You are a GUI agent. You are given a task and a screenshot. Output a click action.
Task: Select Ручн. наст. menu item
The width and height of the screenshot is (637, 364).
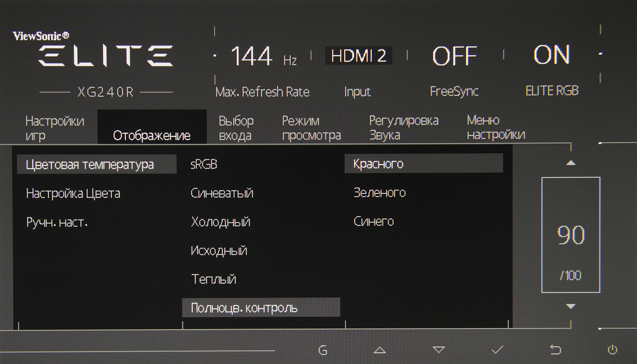click(57, 223)
